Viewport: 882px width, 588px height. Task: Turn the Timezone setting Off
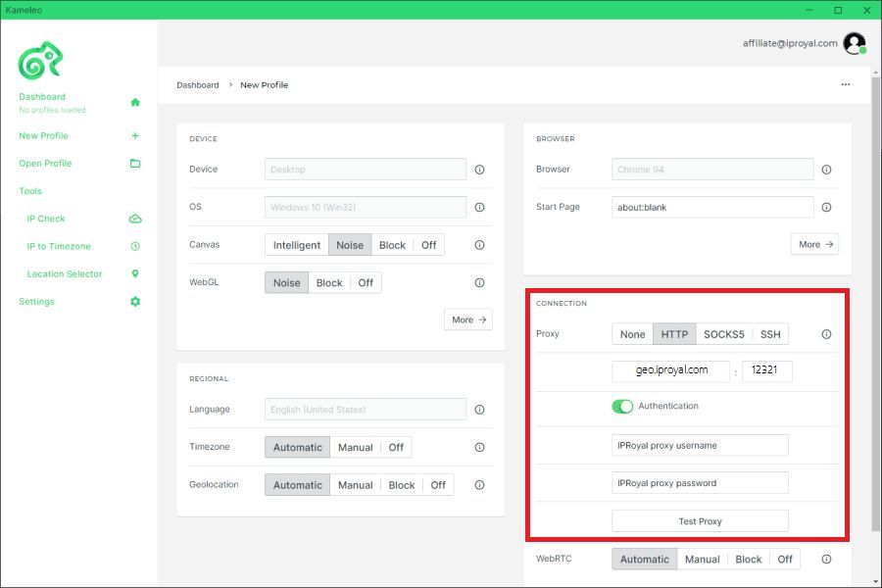click(396, 447)
